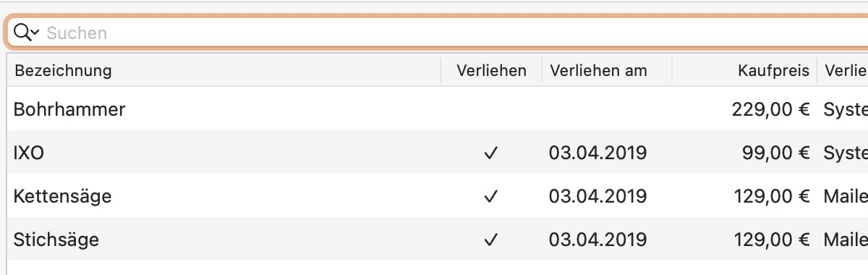
Task: Click the Verliehen am column header
Action: pos(607,71)
